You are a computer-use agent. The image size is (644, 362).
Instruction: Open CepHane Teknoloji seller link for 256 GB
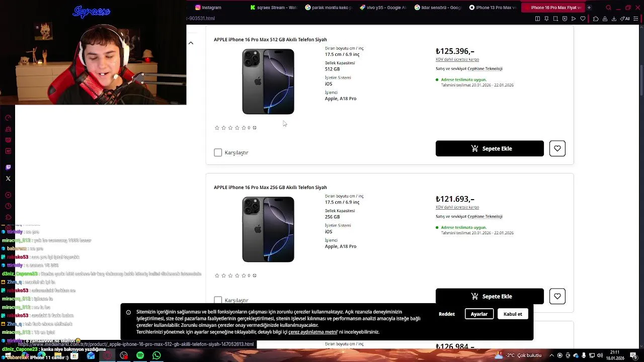point(485,216)
